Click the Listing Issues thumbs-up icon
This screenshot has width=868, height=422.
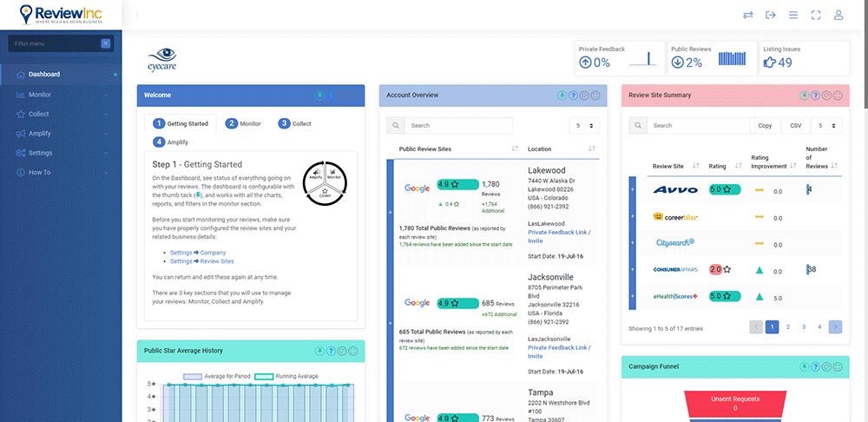(769, 63)
